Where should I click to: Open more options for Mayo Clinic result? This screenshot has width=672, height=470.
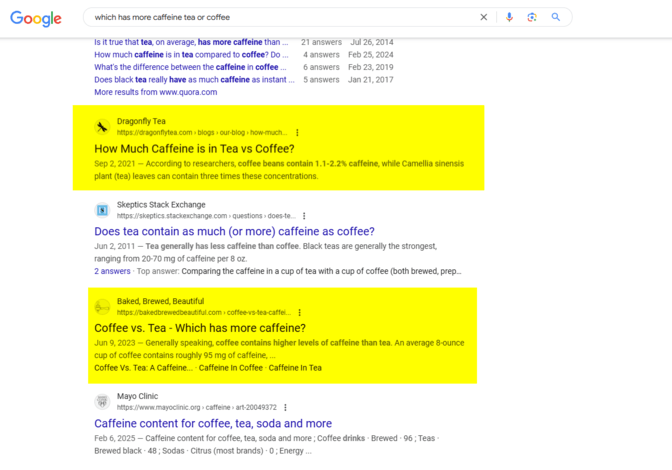[285, 408]
